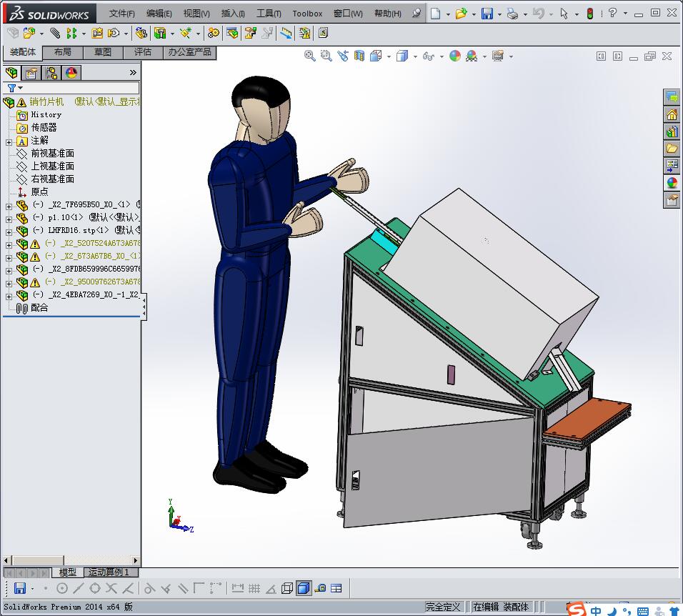Click the feature tree horizontal scrollbar
The height and width of the screenshot is (616, 683).
click(71, 560)
